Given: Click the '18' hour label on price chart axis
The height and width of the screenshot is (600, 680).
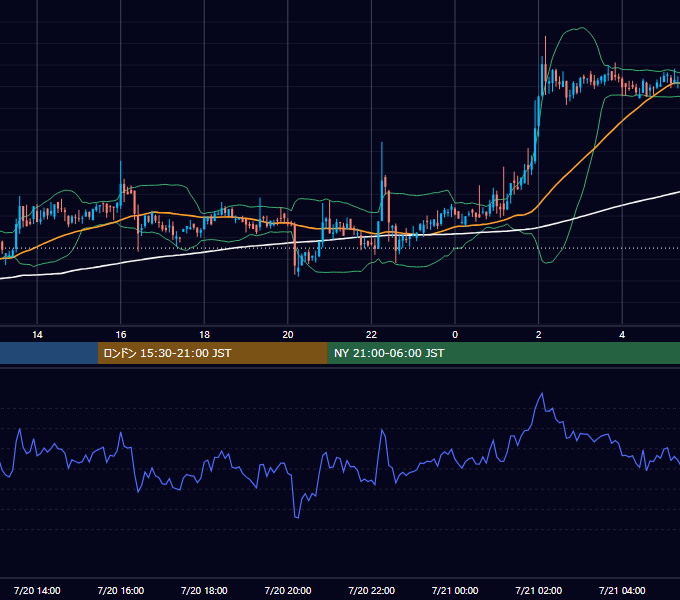Looking at the screenshot, I should pyautogui.click(x=204, y=335).
